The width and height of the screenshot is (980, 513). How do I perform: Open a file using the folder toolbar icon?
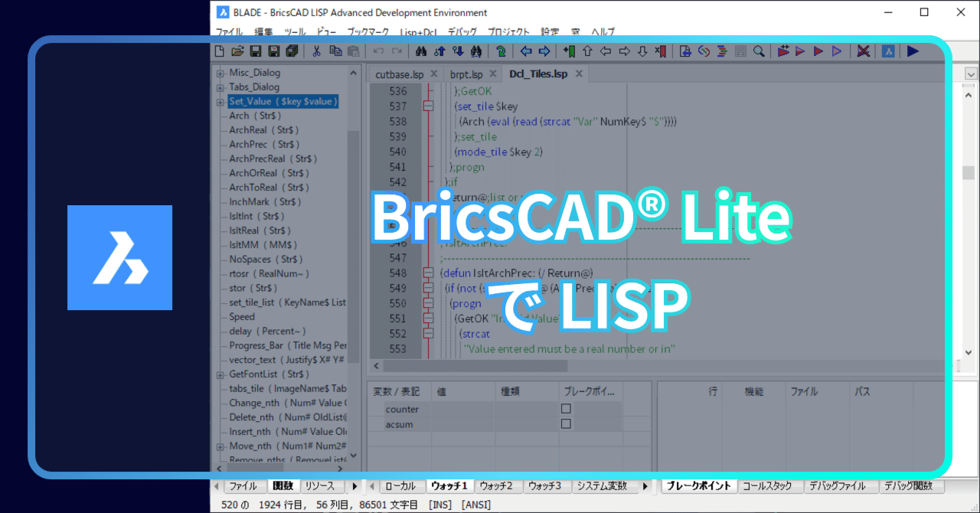pyautogui.click(x=237, y=51)
